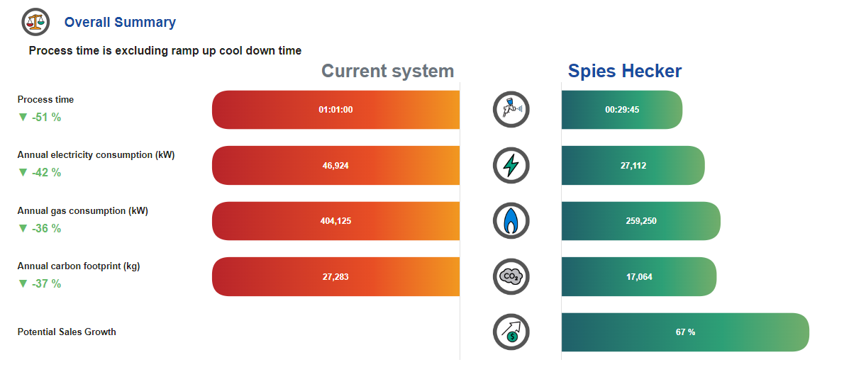The width and height of the screenshot is (862, 372).
Task: Click the spray gun process time icon
Action: click(x=511, y=109)
